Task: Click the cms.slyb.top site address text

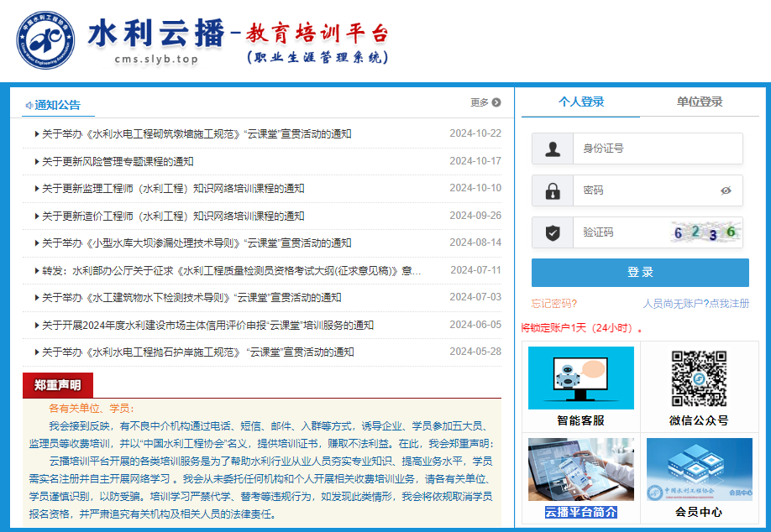Action: [x=156, y=59]
